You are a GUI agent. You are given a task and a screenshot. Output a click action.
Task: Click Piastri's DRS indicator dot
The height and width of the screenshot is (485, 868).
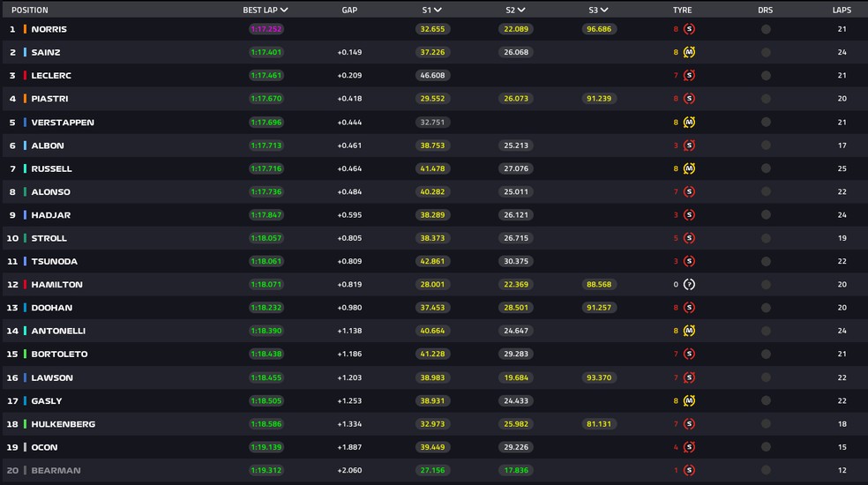tap(766, 99)
